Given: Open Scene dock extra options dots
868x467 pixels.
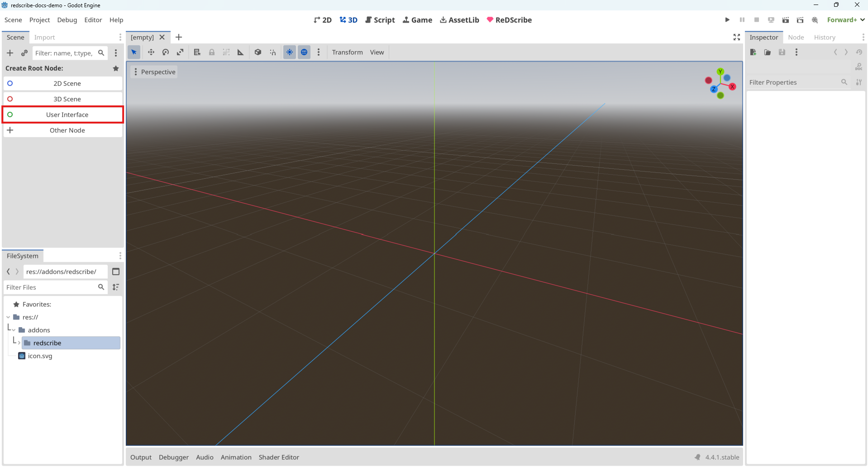Looking at the screenshot, I should point(116,53).
